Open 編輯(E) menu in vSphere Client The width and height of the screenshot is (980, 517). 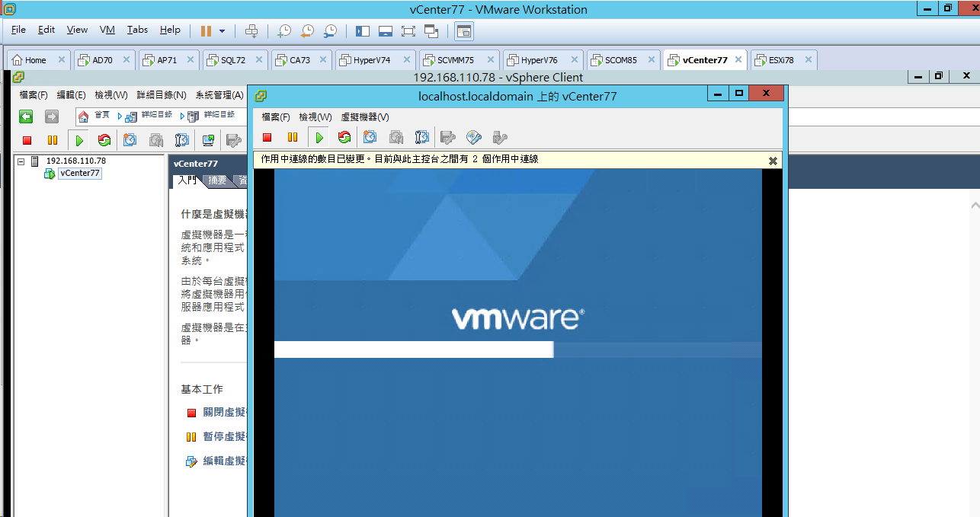click(71, 95)
